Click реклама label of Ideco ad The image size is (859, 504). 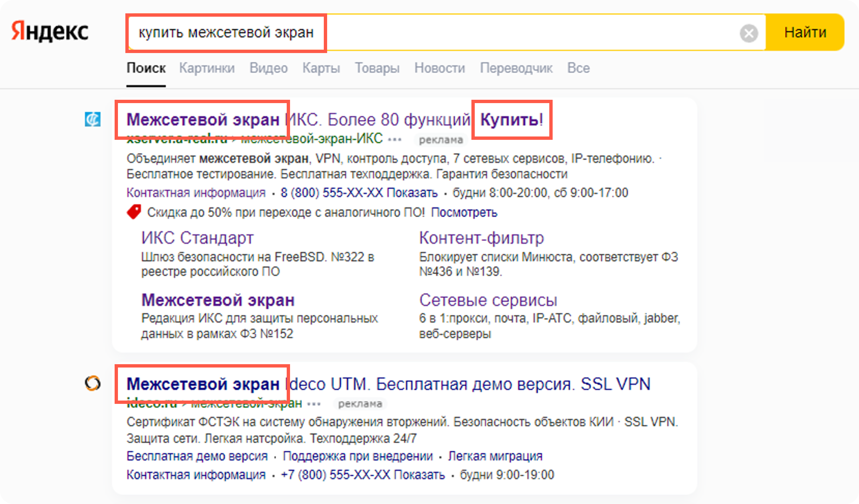360,403
